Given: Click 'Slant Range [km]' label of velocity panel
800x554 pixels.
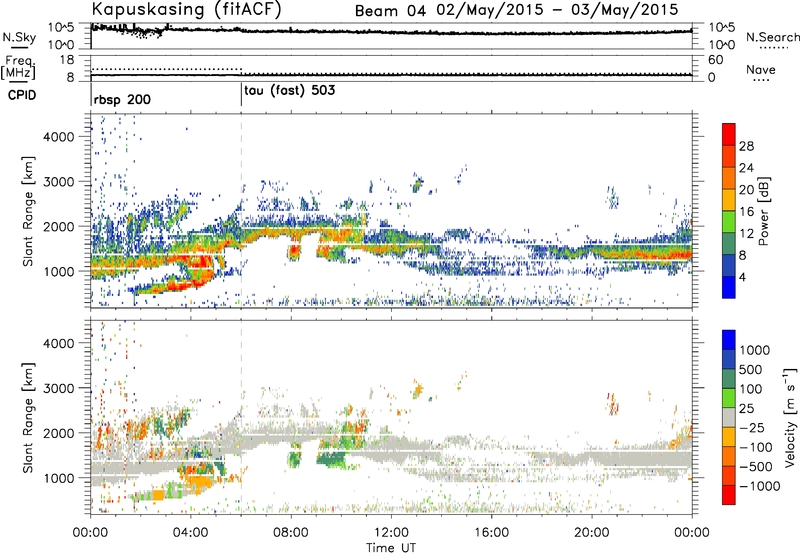Looking at the screenshot, I should pyautogui.click(x=28, y=418).
